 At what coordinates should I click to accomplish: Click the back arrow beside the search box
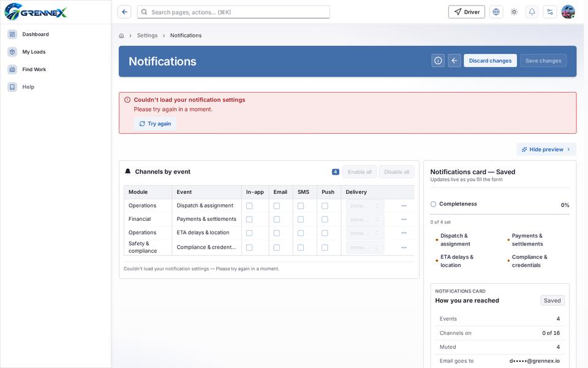tap(124, 12)
